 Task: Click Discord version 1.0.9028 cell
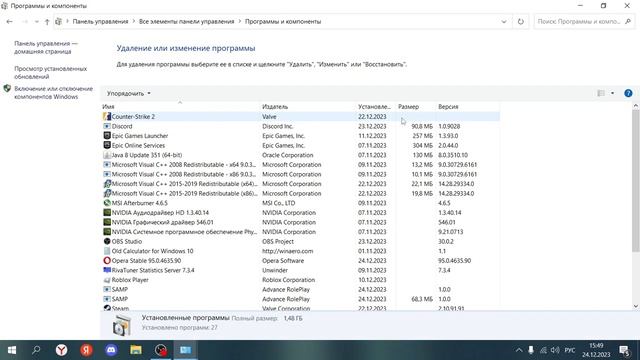pyautogui.click(x=449, y=126)
